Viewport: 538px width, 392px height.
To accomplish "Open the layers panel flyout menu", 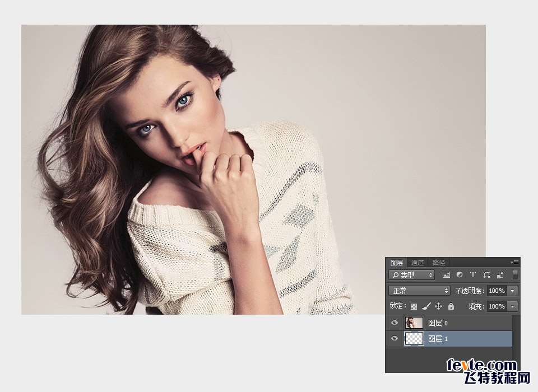I will pyautogui.click(x=515, y=262).
